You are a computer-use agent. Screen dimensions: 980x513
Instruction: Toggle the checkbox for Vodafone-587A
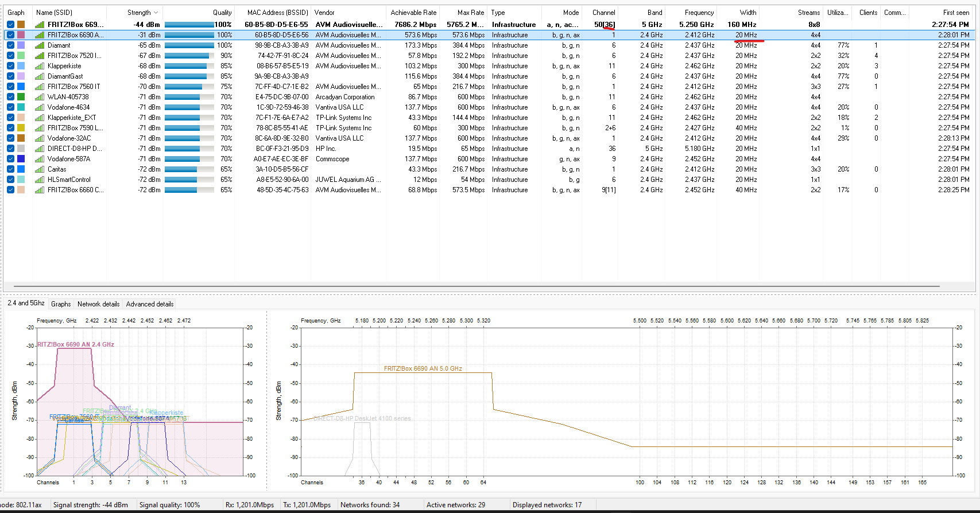tap(11, 159)
